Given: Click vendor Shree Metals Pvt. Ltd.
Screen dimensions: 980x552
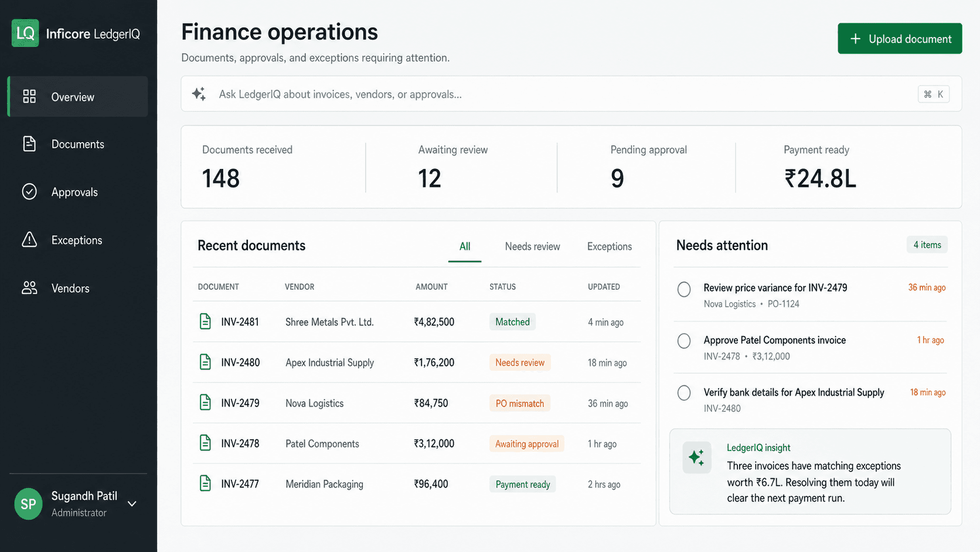Looking at the screenshot, I should (x=329, y=321).
